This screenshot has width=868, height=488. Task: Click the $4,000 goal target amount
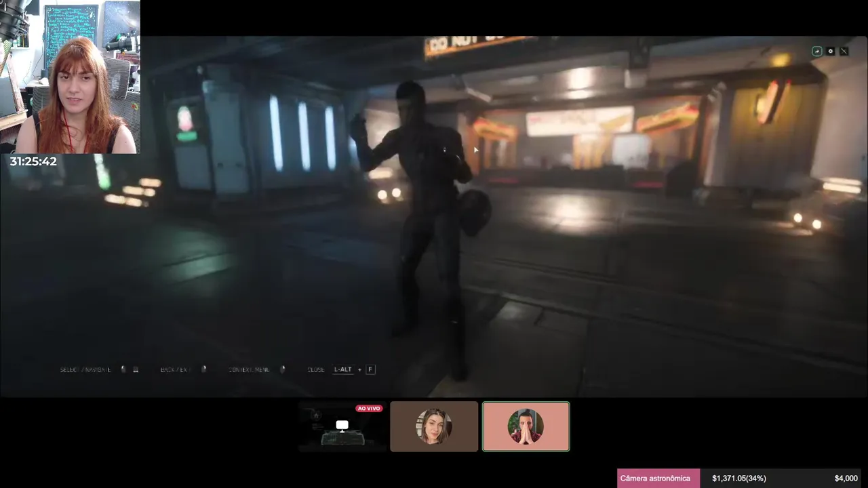[846, 478]
